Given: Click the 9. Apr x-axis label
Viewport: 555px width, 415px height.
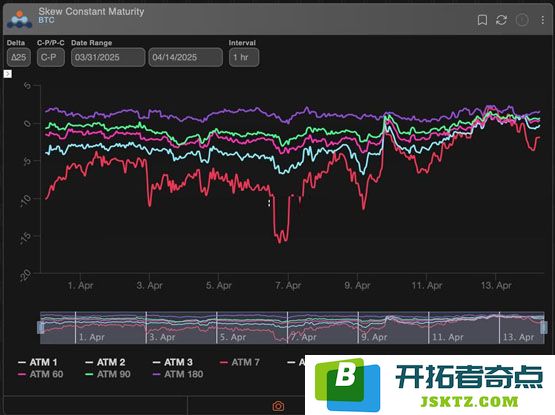Looking at the screenshot, I should point(357,285).
